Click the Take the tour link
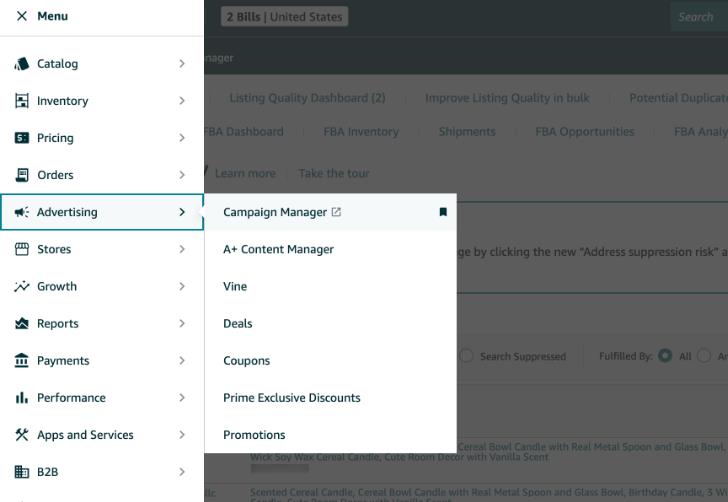This screenshot has height=502, width=728. [x=334, y=173]
